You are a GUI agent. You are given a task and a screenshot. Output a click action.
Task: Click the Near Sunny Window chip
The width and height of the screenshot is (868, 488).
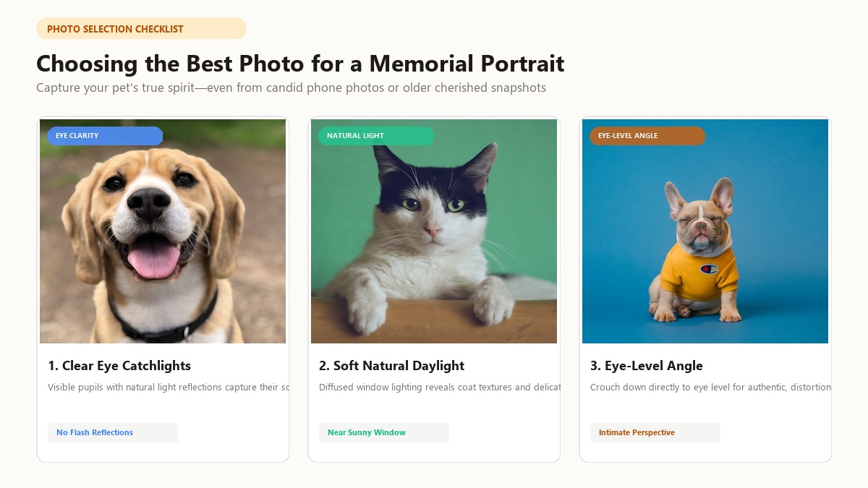click(384, 433)
